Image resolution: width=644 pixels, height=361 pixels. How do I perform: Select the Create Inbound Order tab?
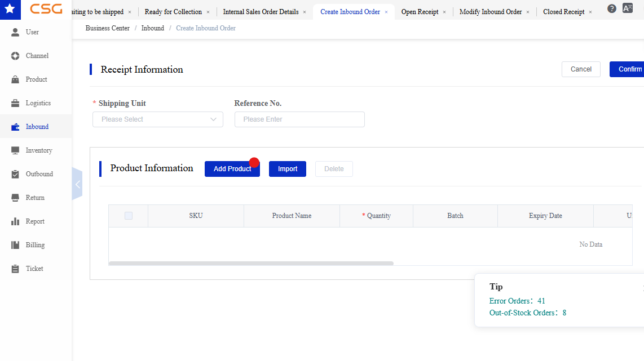pos(350,12)
